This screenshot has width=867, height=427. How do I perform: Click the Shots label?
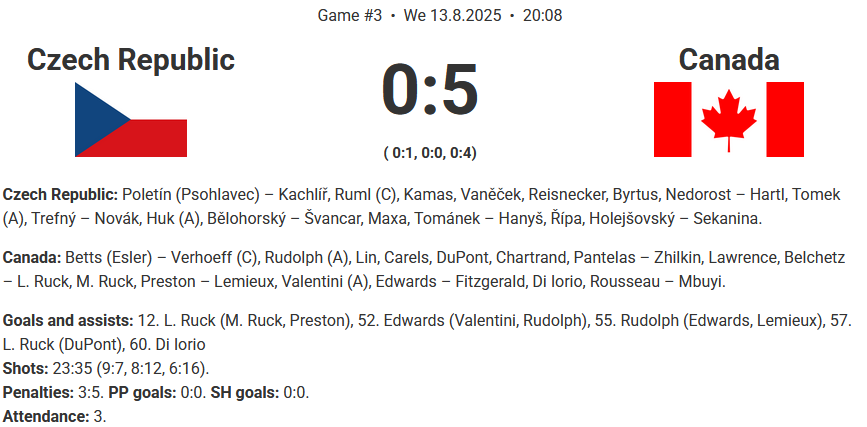[24, 368]
